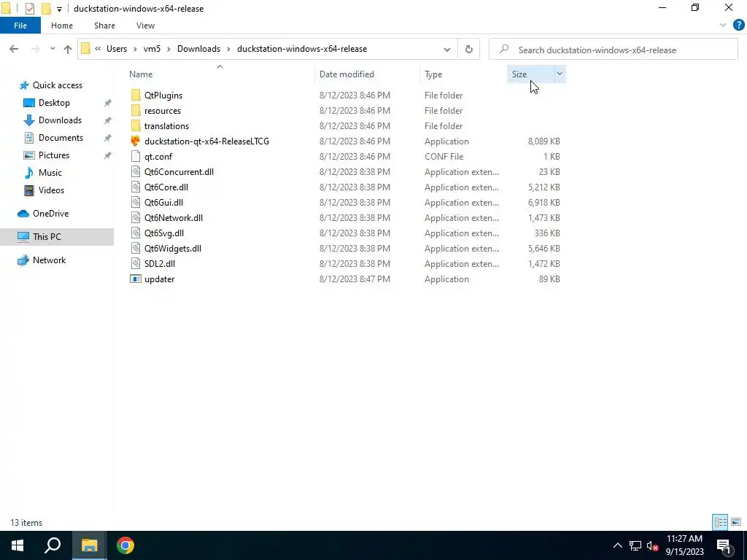Open Network in navigation pane
Image resolution: width=747 pixels, height=560 pixels.
[x=49, y=260]
